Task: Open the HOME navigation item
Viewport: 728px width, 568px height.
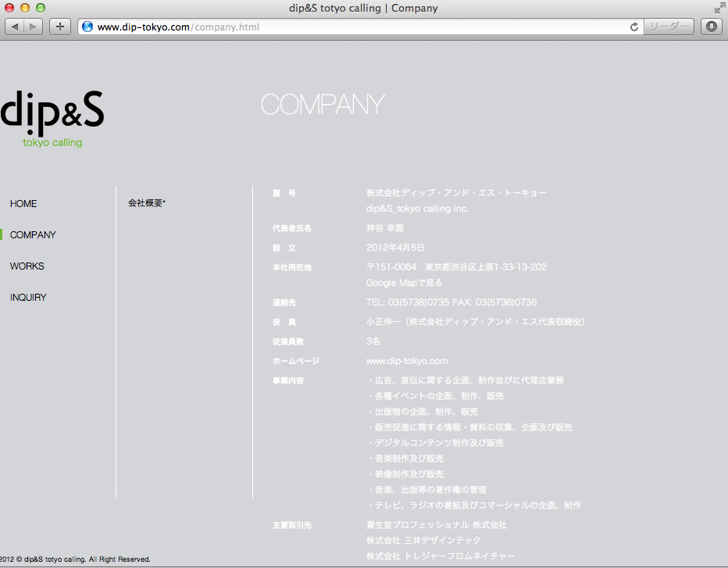Action: [x=23, y=204]
